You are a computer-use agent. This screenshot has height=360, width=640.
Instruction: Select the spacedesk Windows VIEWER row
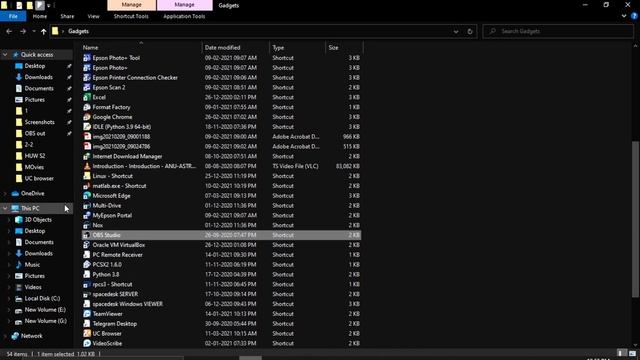[221, 304]
